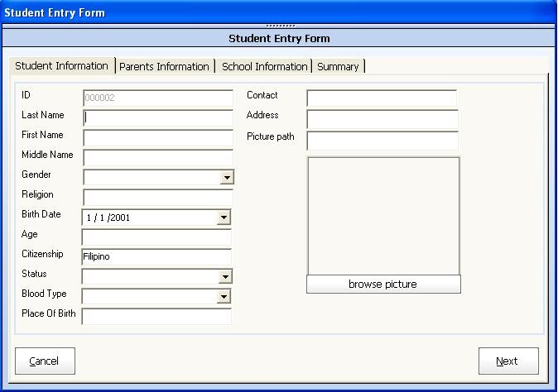
Task: Click the Next button
Action: tap(508, 361)
